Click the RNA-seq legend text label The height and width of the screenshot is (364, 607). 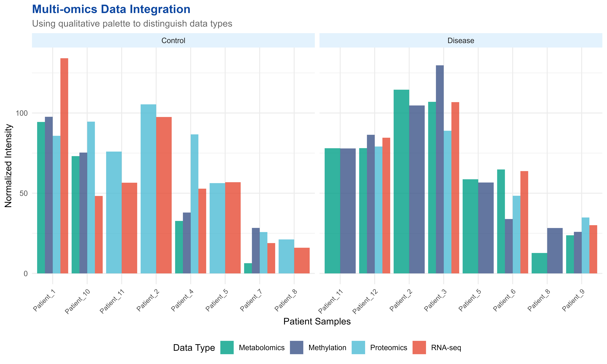(x=446, y=348)
